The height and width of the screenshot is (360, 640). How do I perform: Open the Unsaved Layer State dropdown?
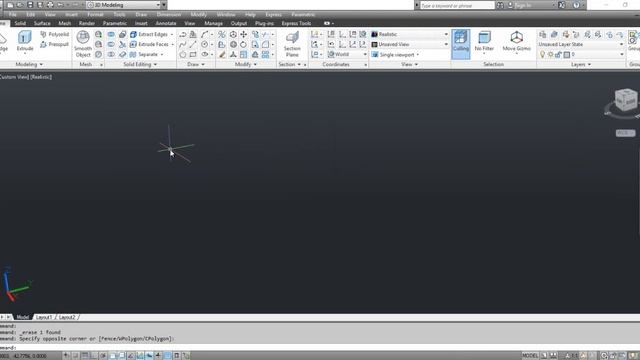pyautogui.click(x=581, y=44)
